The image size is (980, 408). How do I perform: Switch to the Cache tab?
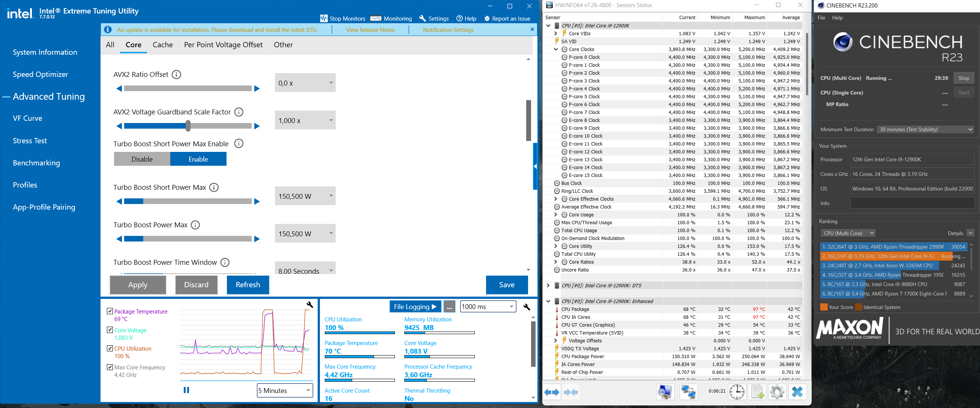pyautogui.click(x=162, y=45)
